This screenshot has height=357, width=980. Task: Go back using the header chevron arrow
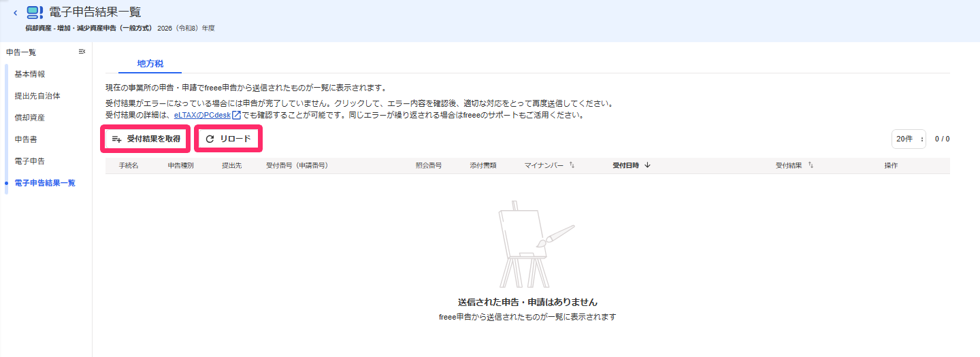(x=15, y=12)
